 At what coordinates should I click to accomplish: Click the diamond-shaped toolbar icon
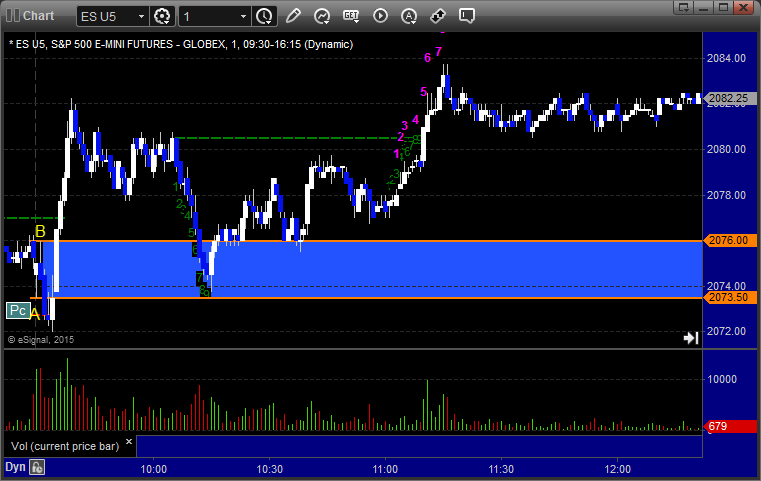pyautogui.click(x=438, y=17)
